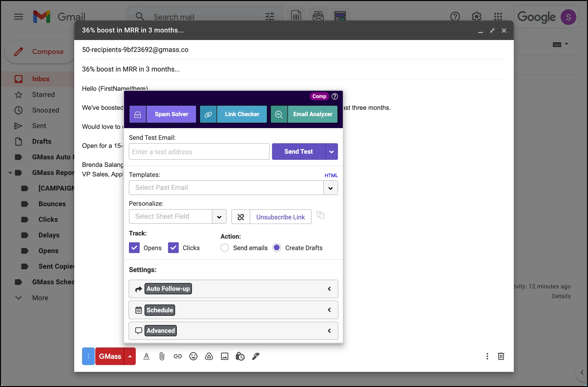Open GMass help question mark icon
This screenshot has width=588, height=387.
tap(335, 96)
